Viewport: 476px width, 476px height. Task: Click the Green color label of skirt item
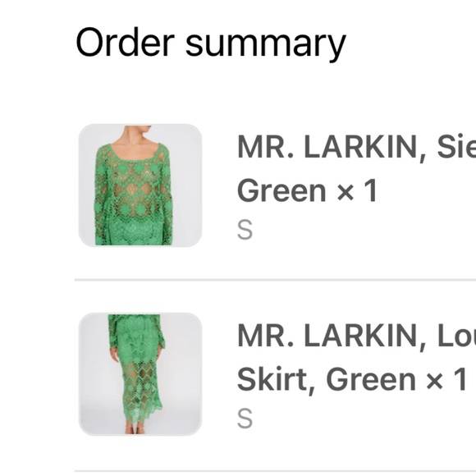[x=371, y=379]
